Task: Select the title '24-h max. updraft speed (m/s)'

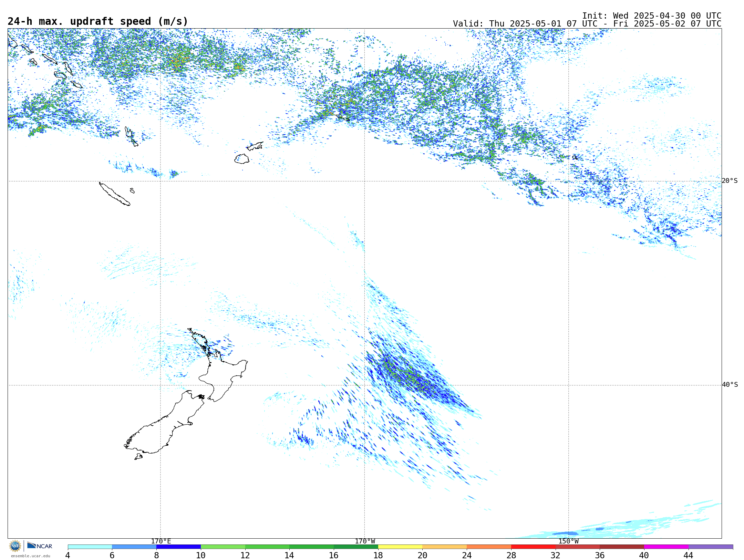Action: 98,21
